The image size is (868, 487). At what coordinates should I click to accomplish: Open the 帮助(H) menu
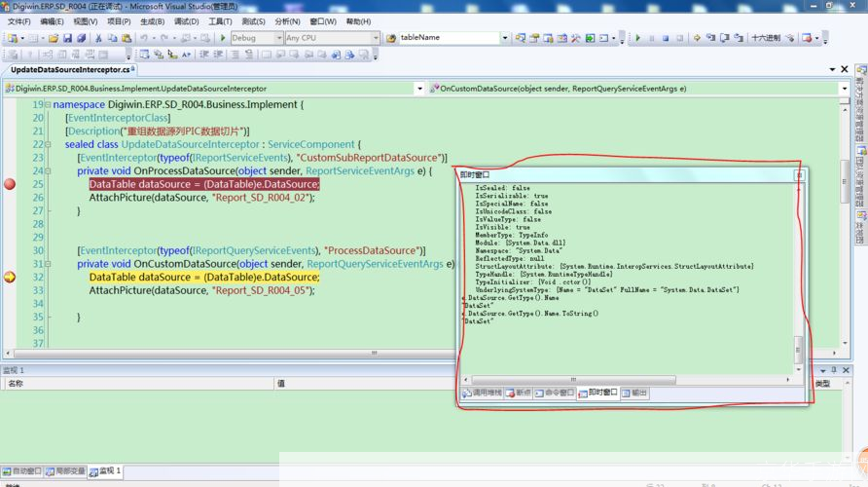358,21
